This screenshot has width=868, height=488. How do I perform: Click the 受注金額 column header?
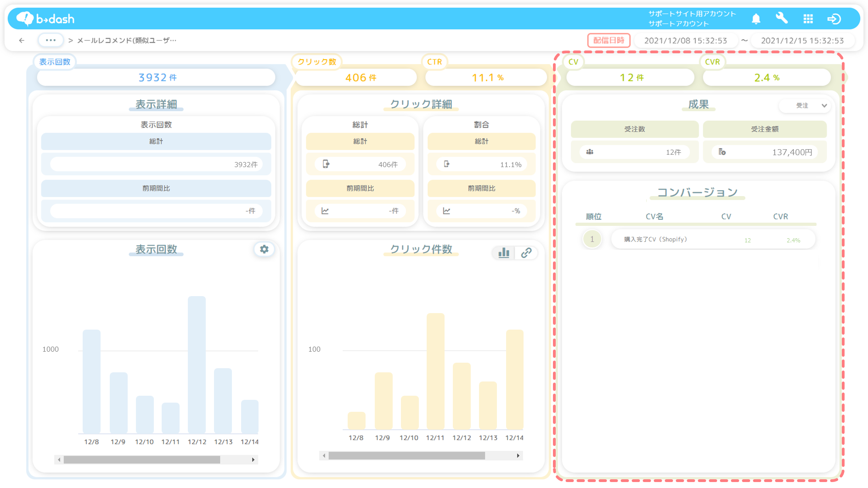pos(765,129)
